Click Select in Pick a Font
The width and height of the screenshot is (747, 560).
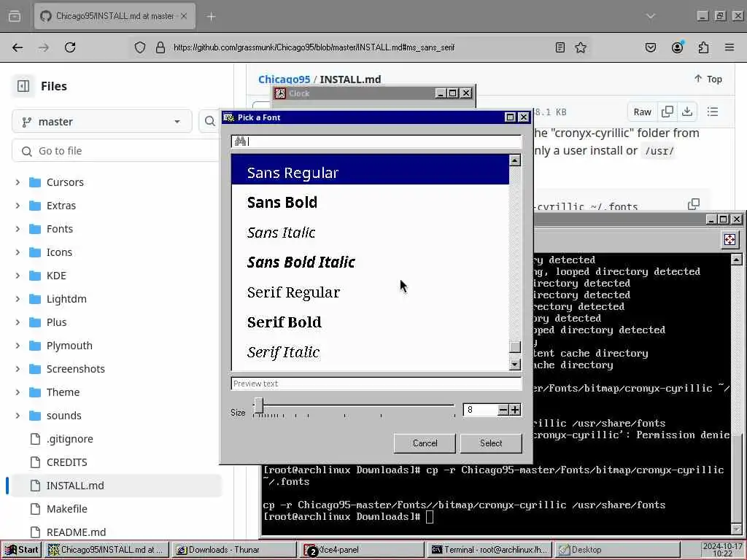[x=491, y=443]
